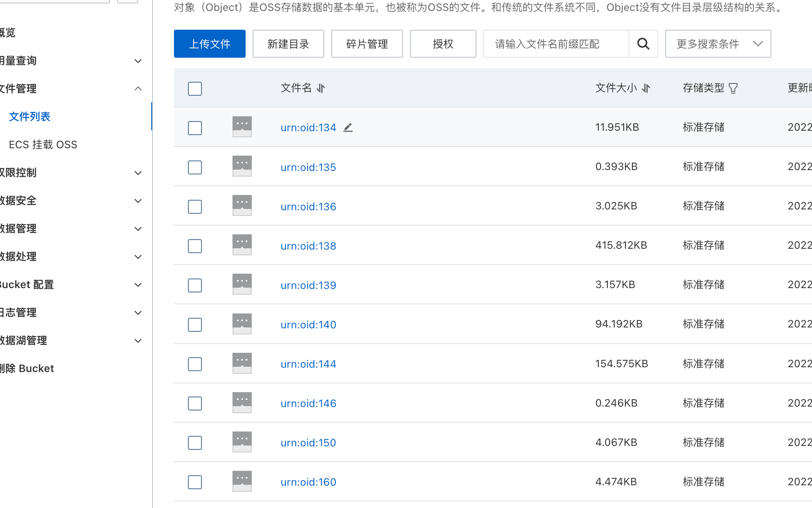The width and height of the screenshot is (812, 508).
Task: Tick the select-all checkbox in the table header
Action: [195, 89]
